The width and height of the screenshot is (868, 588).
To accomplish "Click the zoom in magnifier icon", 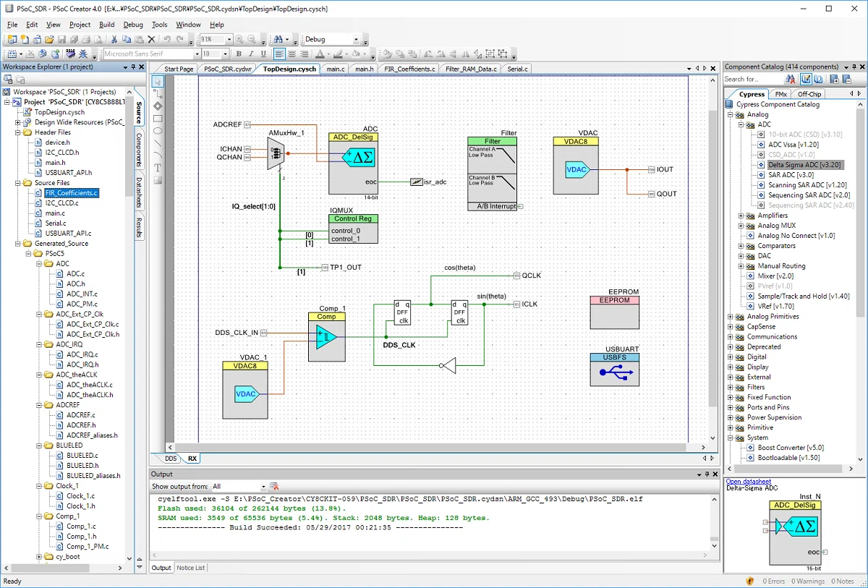I will pos(240,39).
